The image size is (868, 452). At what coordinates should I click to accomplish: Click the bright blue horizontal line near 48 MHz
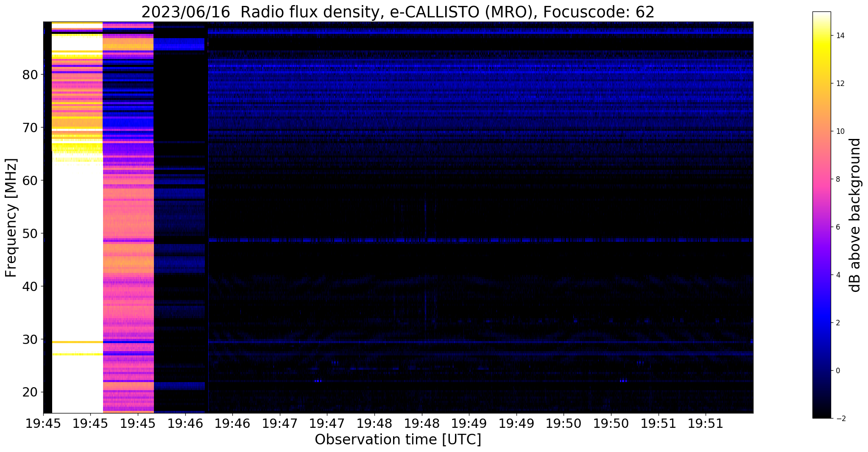[480, 240]
